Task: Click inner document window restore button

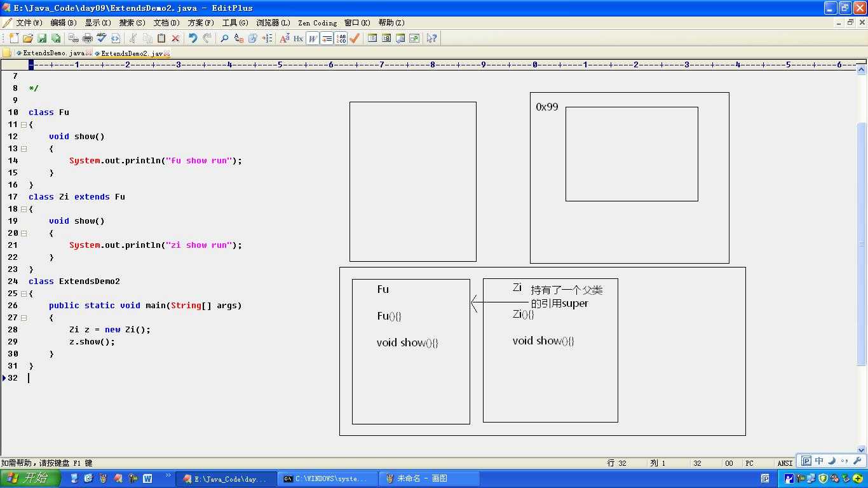Action: click(850, 22)
